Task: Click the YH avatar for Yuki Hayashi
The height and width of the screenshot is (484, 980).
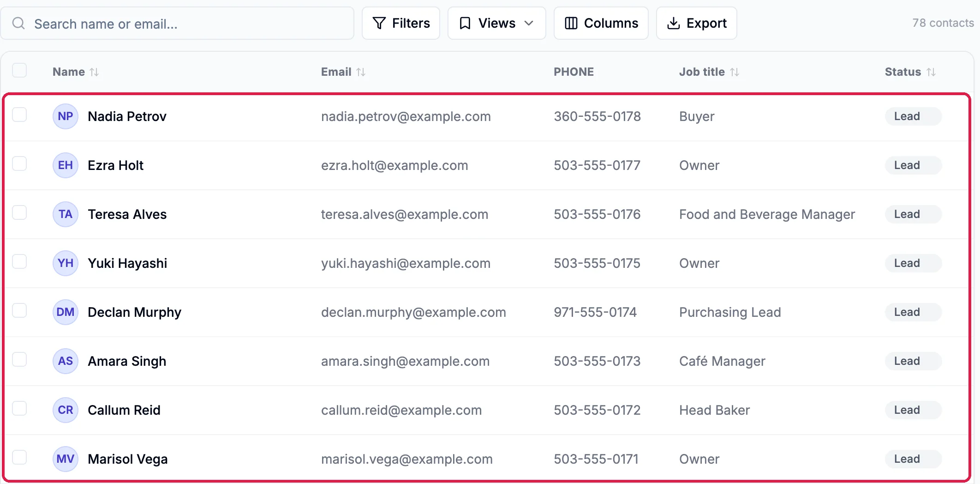Action: coord(66,263)
